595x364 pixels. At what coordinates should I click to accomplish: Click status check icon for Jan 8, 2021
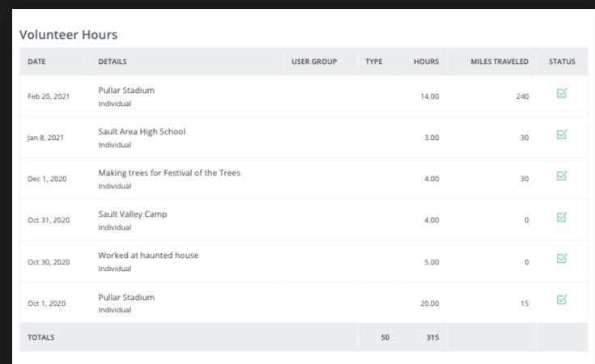(x=562, y=135)
